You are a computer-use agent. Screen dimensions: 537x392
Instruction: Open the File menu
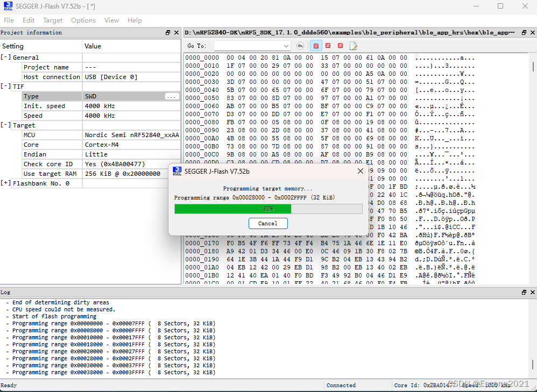point(9,20)
